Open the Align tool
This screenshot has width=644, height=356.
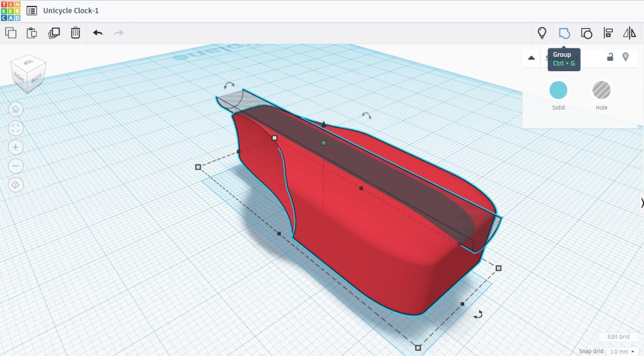pos(608,33)
